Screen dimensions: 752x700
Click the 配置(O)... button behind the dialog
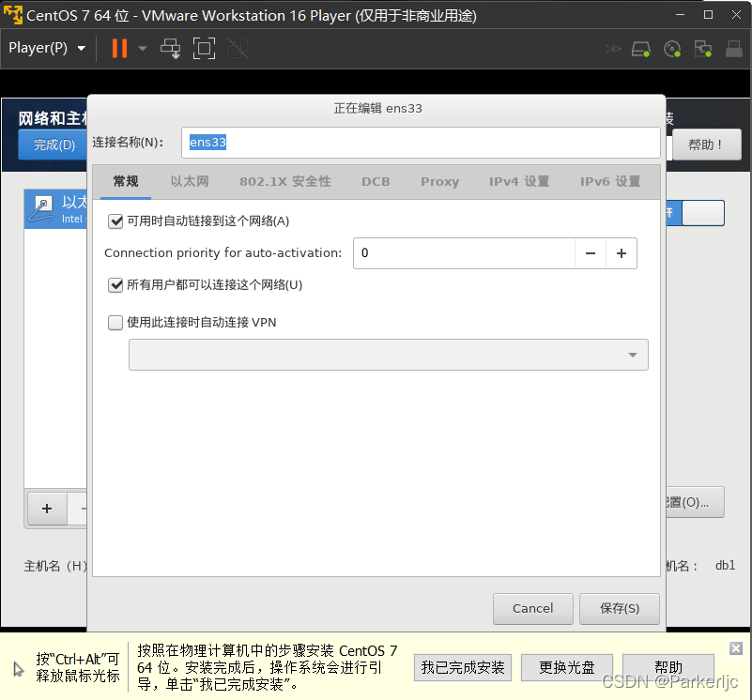695,502
